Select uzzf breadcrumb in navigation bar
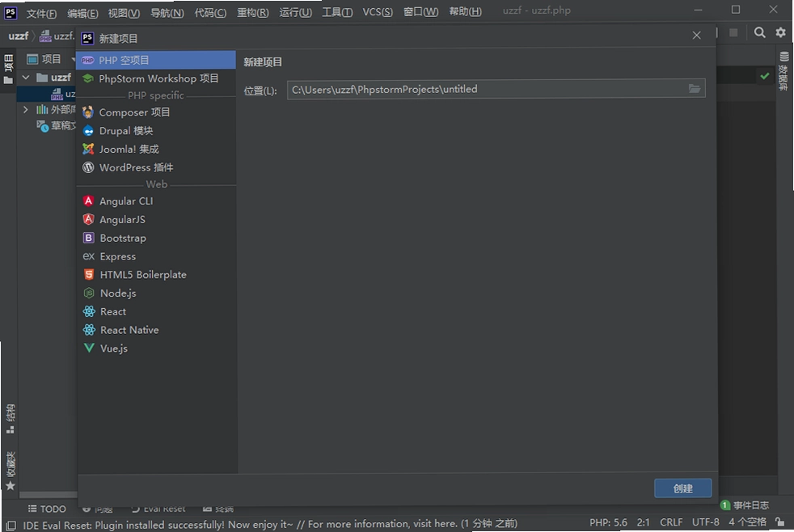This screenshot has width=794, height=532. 19,36
